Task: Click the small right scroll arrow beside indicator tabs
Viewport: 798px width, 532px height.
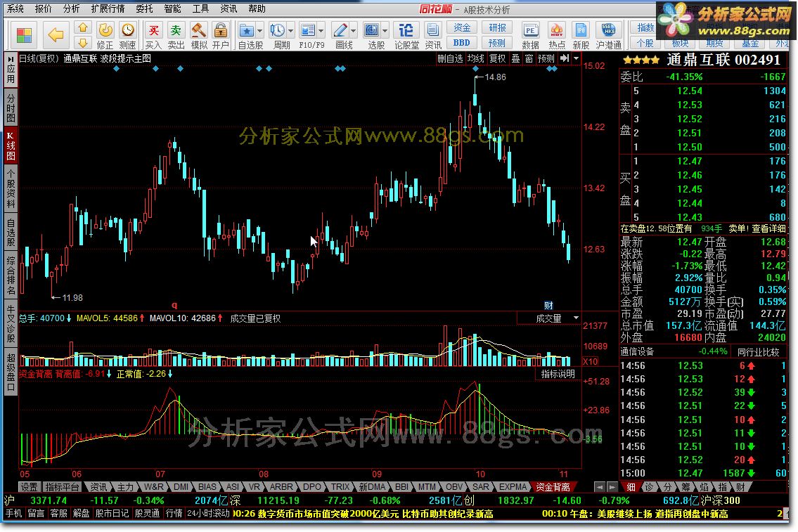Action: coord(612,487)
